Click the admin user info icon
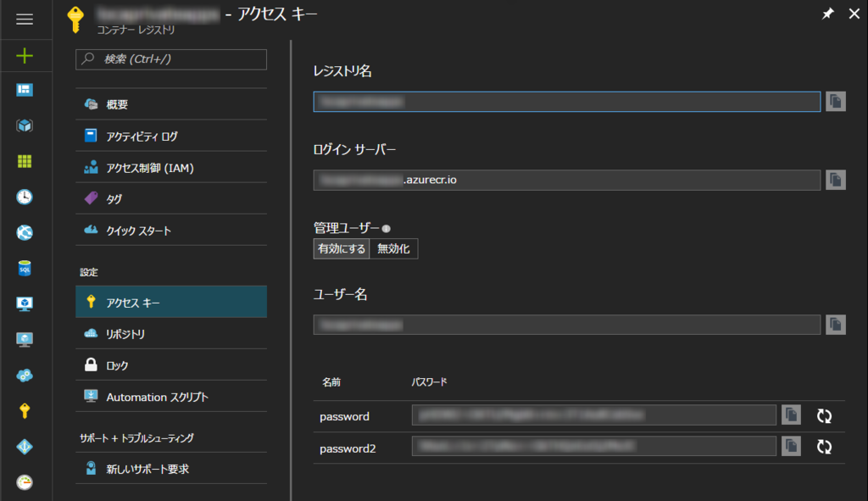 point(387,229)
